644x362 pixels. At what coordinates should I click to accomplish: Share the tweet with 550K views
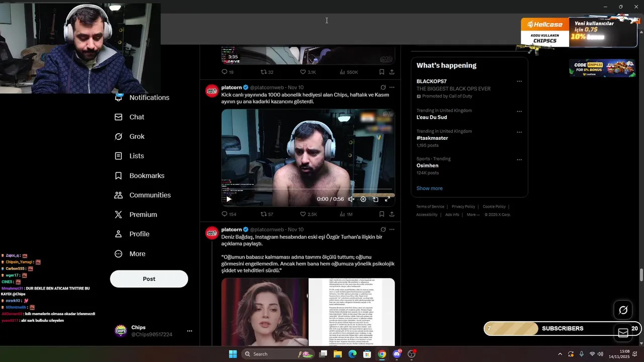[392, 72]
